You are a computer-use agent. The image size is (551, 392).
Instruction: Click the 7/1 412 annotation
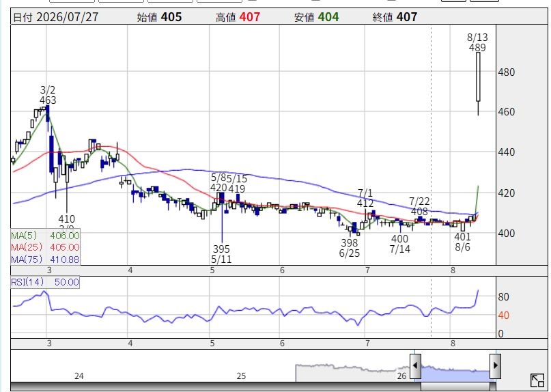[365, 198]
